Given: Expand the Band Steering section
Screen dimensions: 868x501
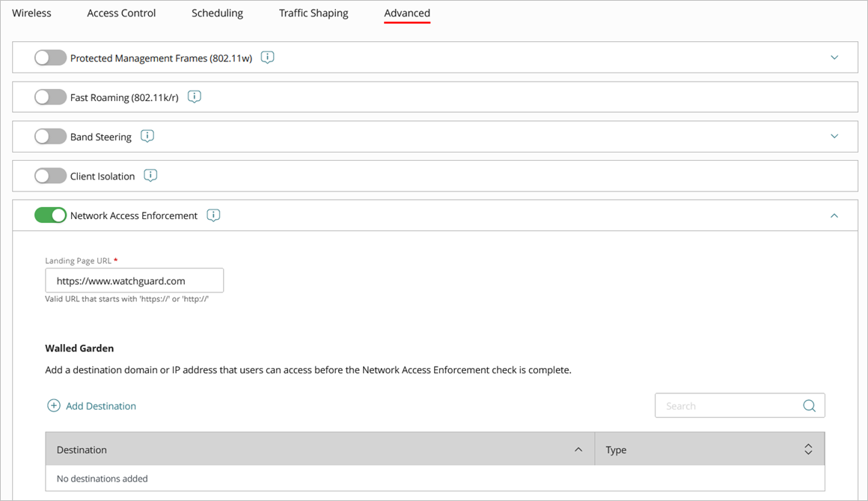Looking at the screenshot, I should (x=834, y=136).
